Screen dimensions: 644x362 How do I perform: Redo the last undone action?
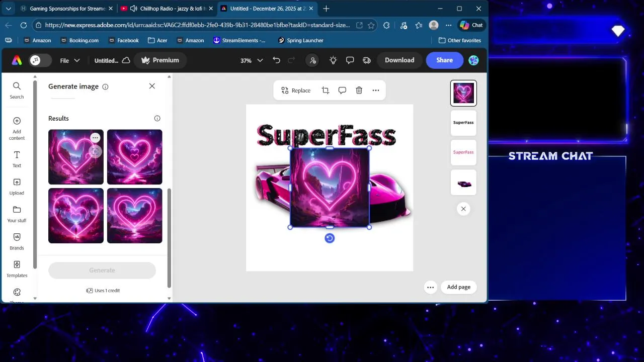click(x=291, y=60)
